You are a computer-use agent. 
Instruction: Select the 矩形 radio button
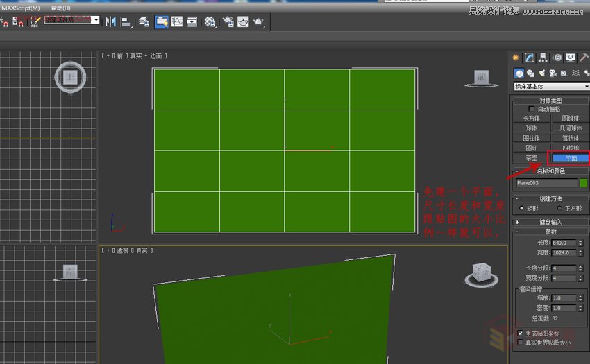point(521,208)
